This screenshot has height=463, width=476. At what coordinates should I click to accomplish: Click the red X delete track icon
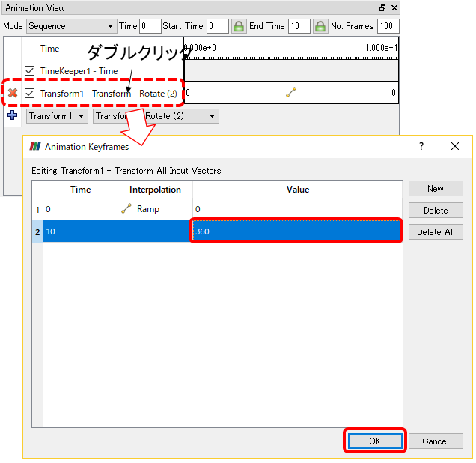(13, 93)
